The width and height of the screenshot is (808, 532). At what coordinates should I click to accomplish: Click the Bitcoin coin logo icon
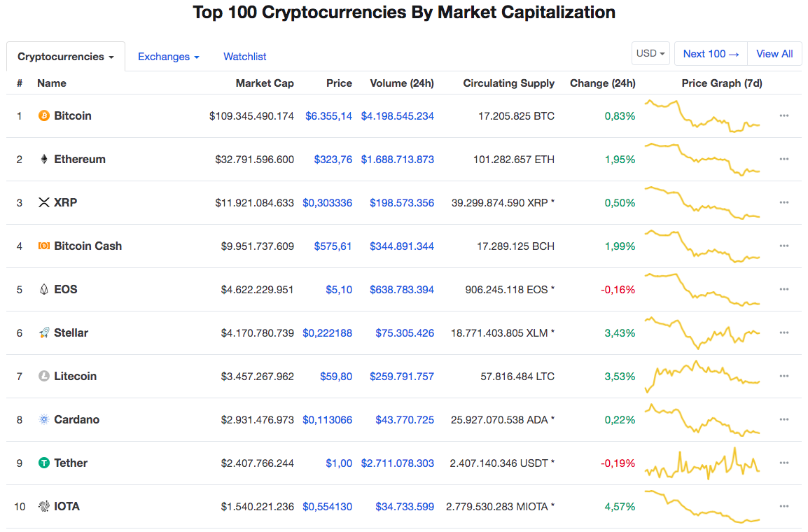click(44, 116)
